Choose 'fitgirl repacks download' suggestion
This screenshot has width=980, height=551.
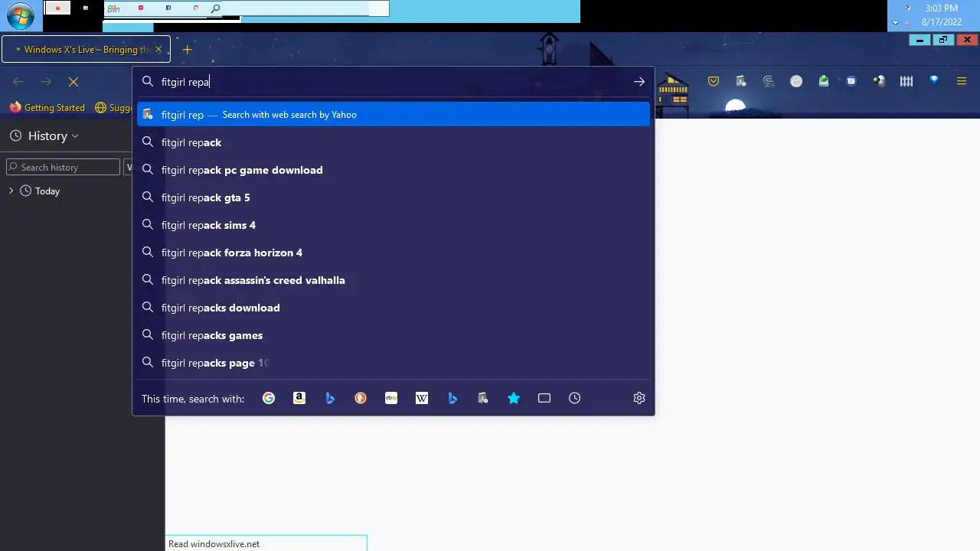point(394,308)
